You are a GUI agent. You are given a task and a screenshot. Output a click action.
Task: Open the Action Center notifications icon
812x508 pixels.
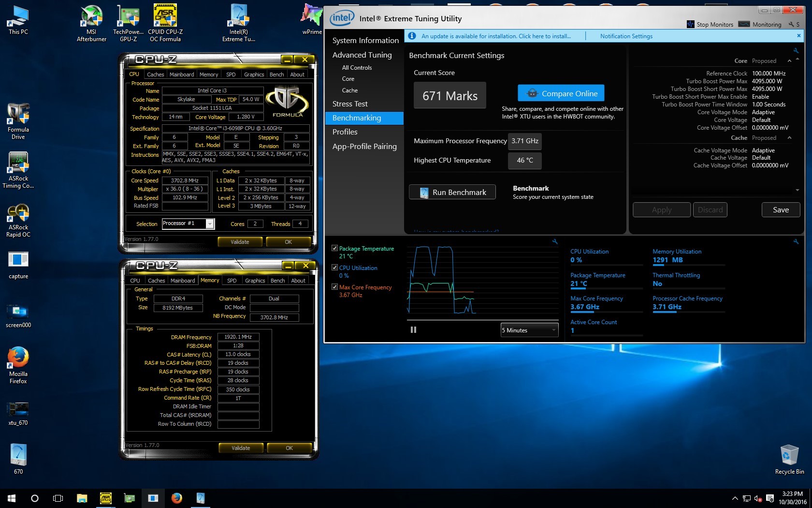770,498
